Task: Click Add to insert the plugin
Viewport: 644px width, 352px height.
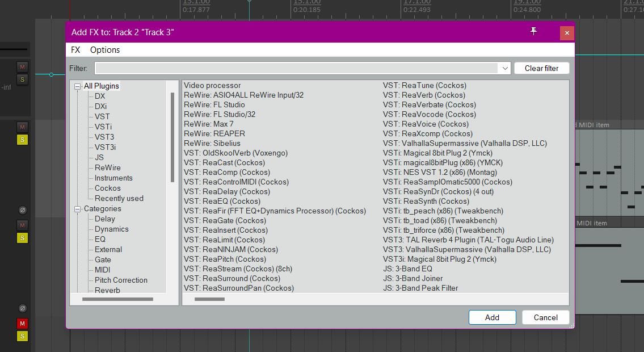Action: (491, 317)
